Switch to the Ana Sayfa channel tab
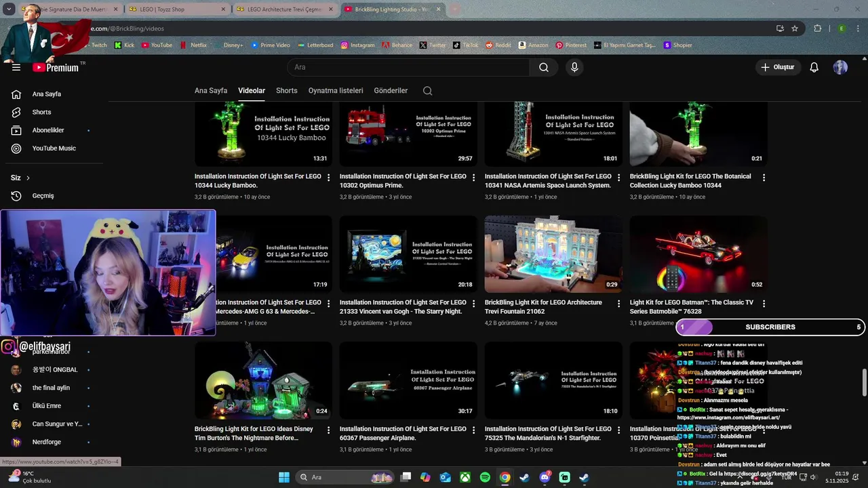Viewport: 868px width, 488px height. click(211, 91)
